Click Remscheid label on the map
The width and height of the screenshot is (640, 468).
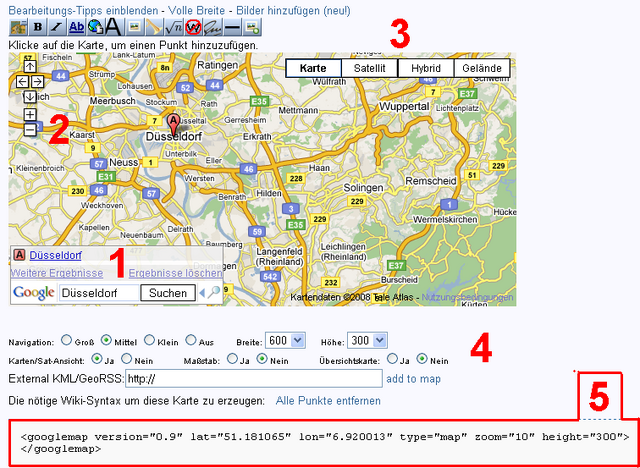point(430,181)
